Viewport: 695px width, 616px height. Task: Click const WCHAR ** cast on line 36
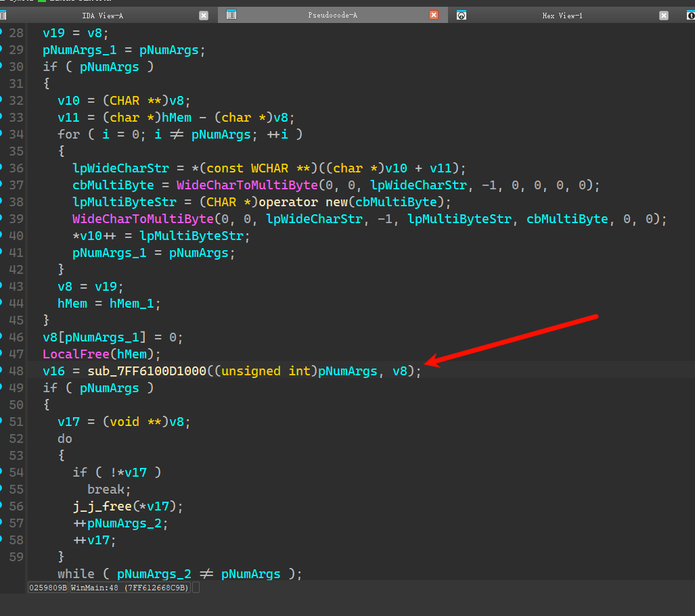point(259,168)
